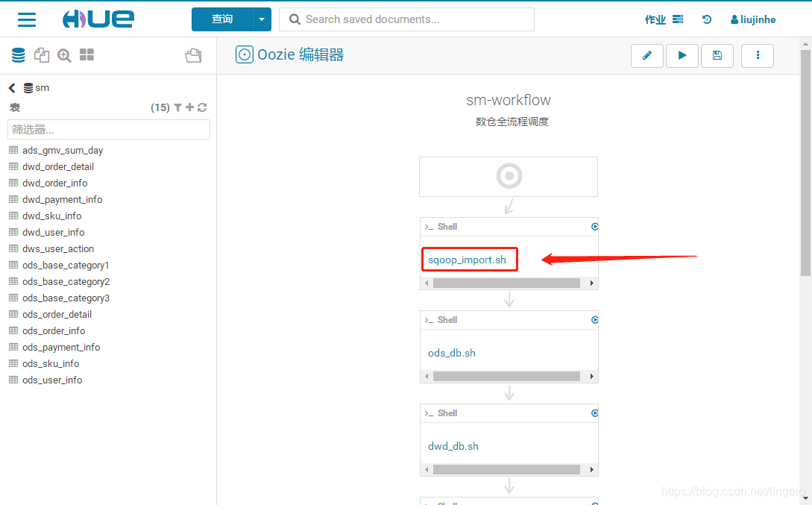Open table ods_base_category1
The height and width of the screenshot is (505, 812).
click(x=66, y=266)
